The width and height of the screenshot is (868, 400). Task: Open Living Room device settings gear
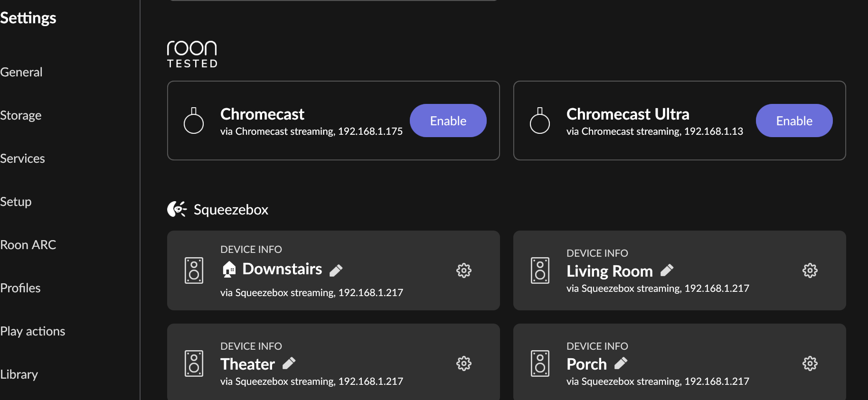click(810, 270)
